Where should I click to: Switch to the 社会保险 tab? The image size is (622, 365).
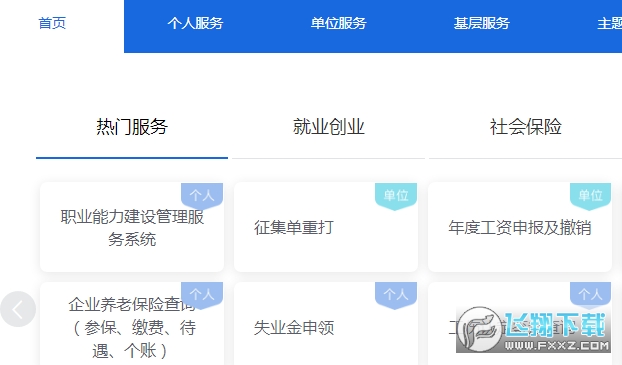[525, 127]
